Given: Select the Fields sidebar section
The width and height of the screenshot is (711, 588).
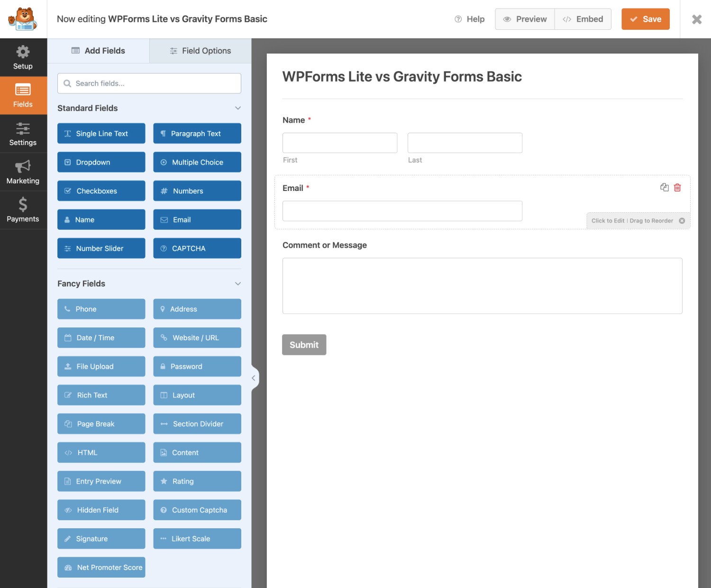Looking at the screenshot, I should pyautogui.click(x=23, y=95).
